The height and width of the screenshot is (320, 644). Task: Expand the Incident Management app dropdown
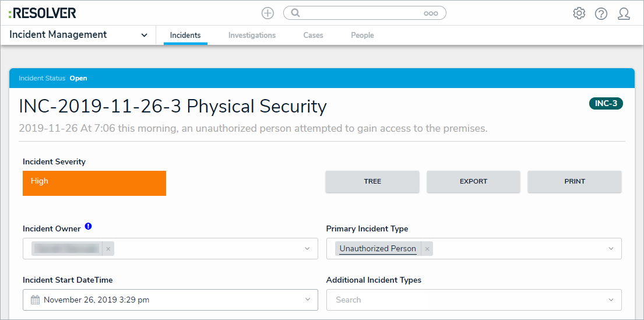(144, 36)
